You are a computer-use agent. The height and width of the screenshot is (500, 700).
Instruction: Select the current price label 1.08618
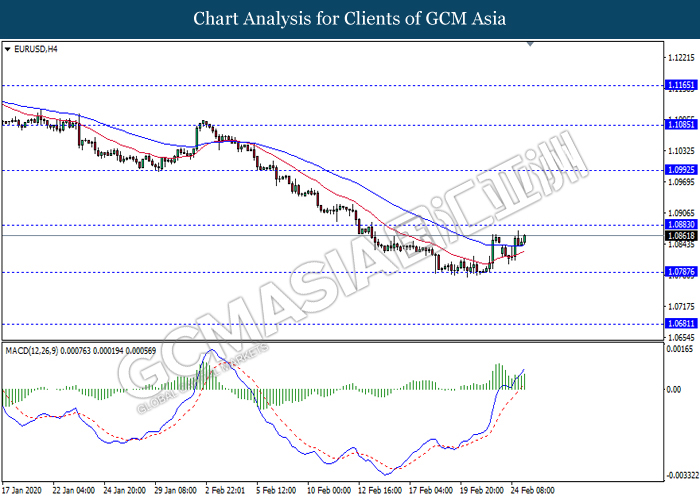(680, 235)
